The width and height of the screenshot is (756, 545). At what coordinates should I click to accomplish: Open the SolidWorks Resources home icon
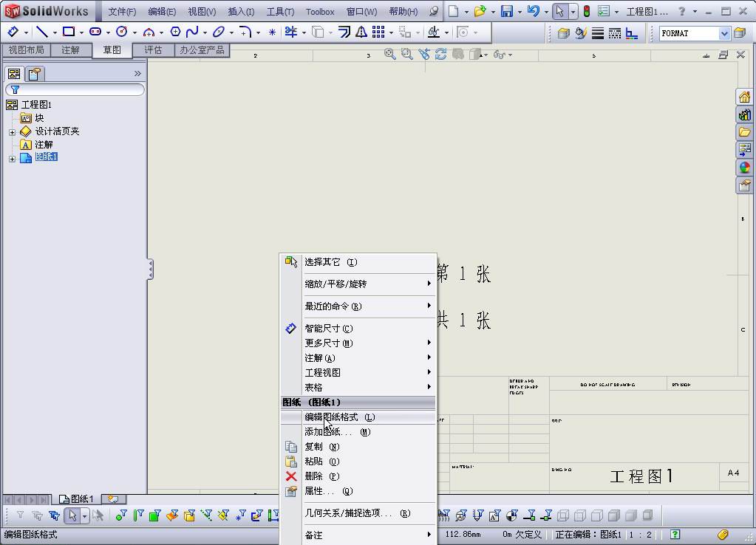[744, 97]
